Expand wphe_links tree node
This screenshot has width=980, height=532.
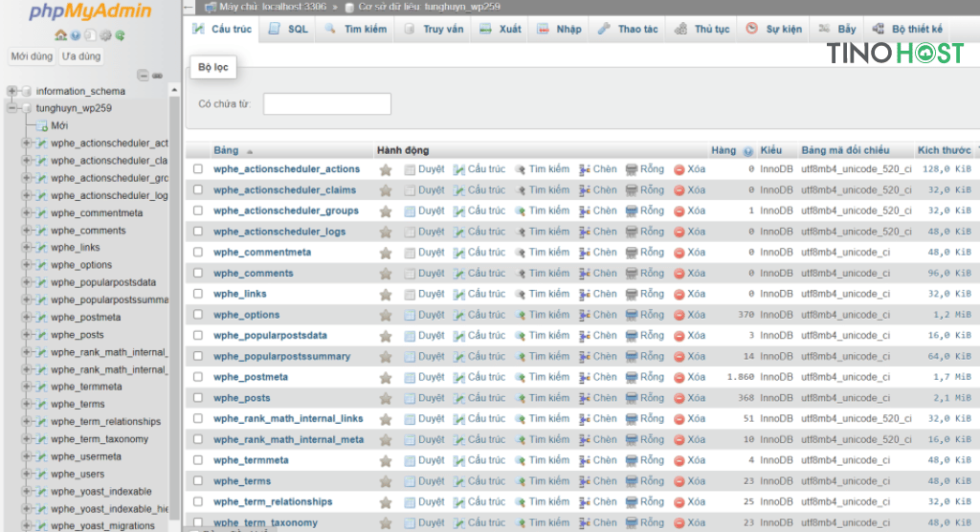click(x=26, y=248)
